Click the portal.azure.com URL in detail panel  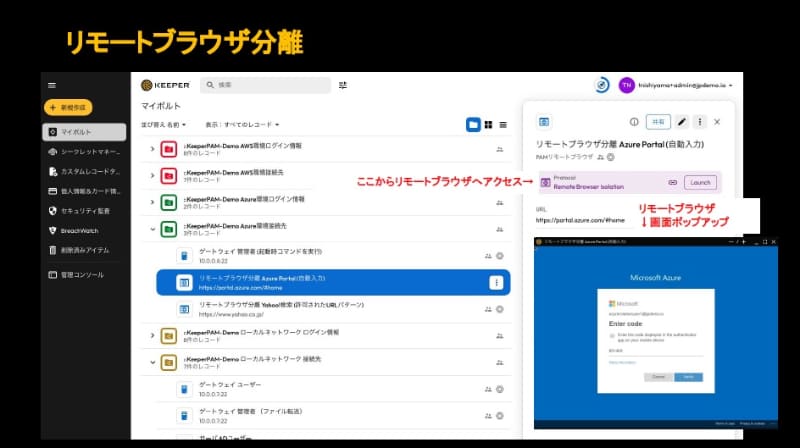(x=580, y=220)
